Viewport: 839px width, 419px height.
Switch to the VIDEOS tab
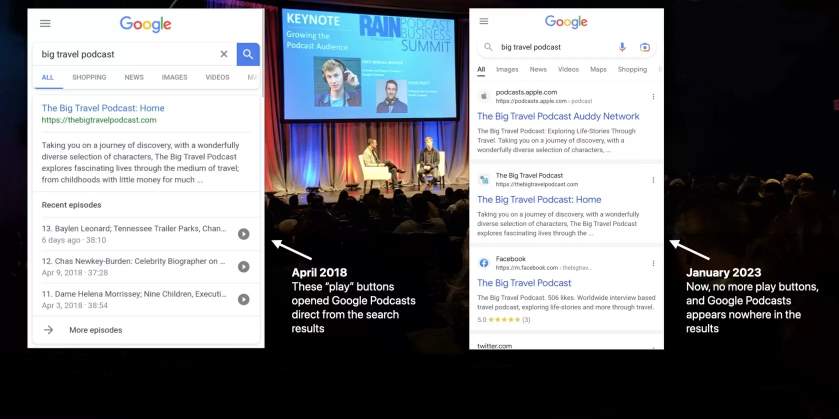217,78
